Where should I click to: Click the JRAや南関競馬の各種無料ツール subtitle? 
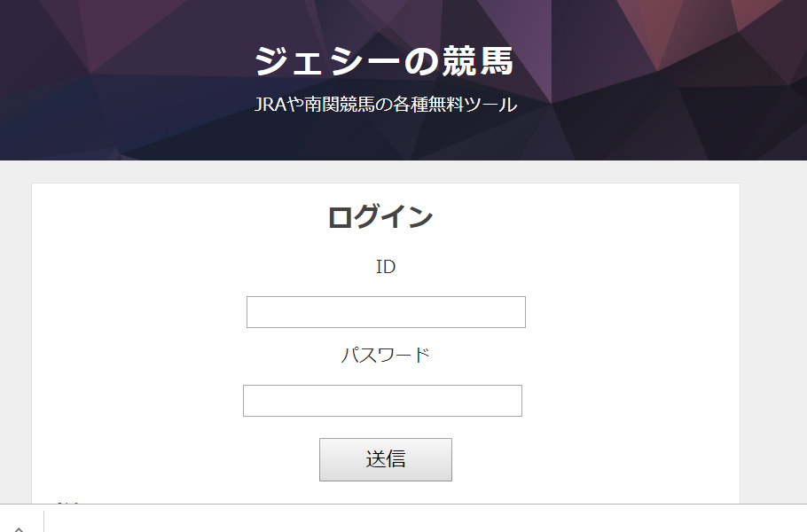pyautogui.click(x=386, y=105)
